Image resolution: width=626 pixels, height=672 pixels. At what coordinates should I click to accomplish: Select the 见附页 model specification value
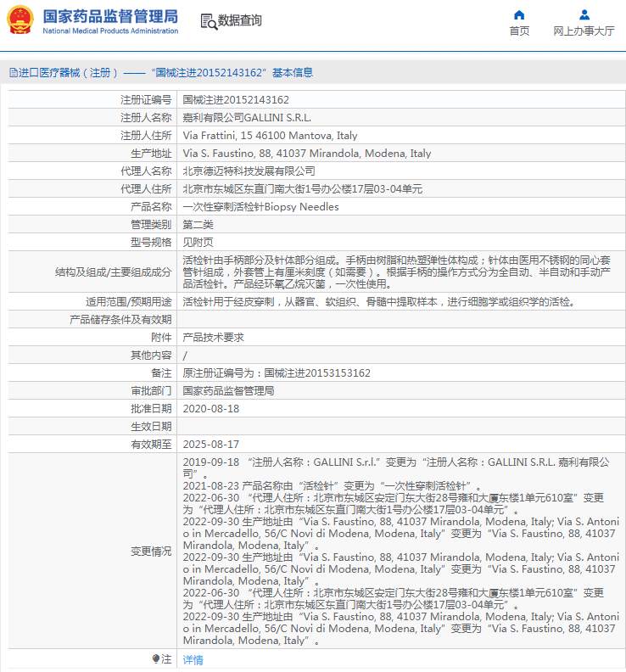tap(198, 243)
